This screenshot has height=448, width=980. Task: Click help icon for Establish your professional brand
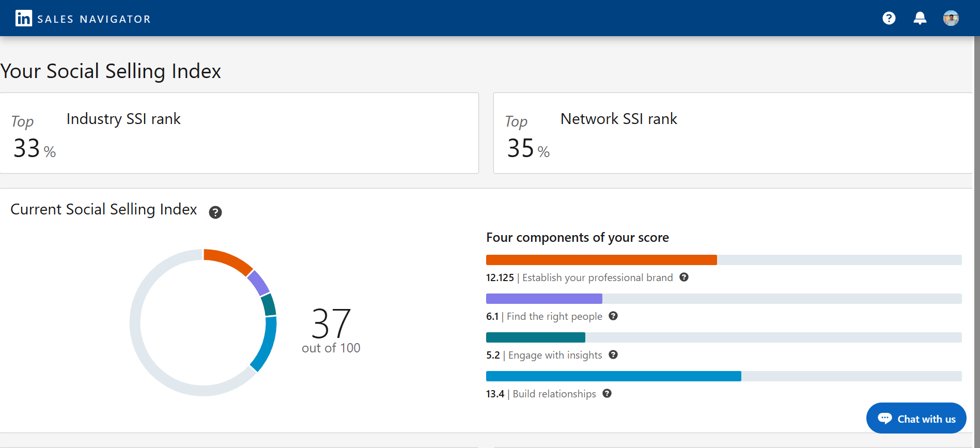(x=684, y=277)
